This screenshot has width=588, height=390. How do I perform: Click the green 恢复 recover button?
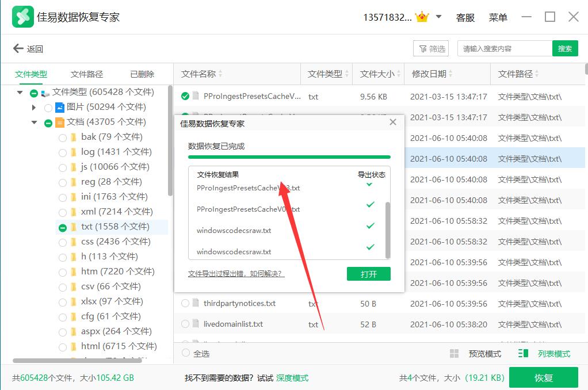click(x=543, y=377)
